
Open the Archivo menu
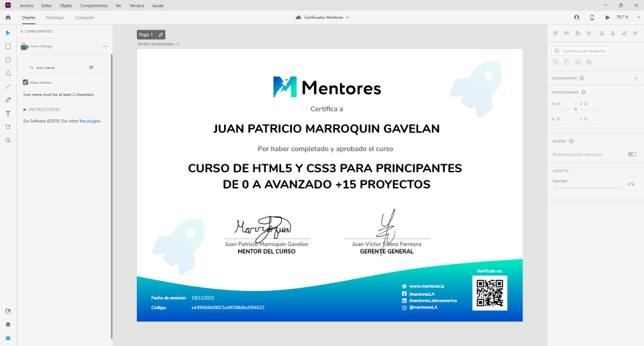coord(27,6)
